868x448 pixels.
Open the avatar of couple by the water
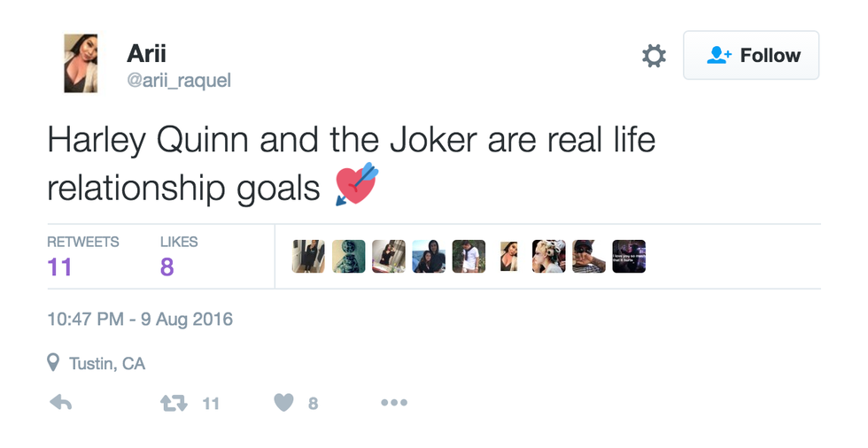[x=429, y=257]
